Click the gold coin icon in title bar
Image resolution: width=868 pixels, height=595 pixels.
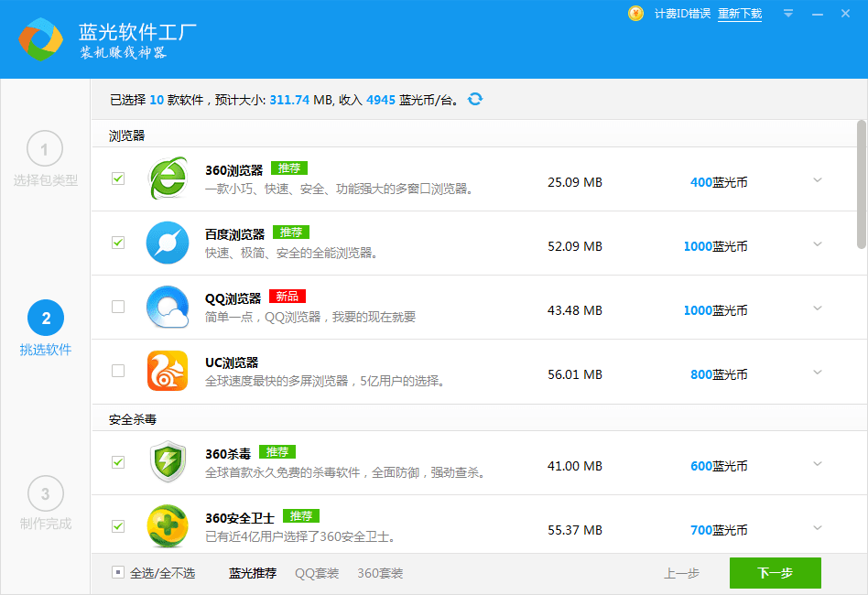click(635, 14)
